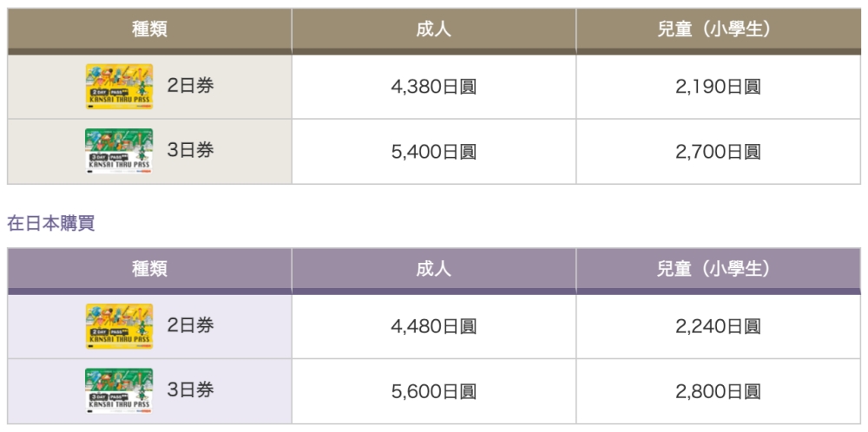The width and height of the screenshot is (868, 432).
Task: Click the yellow 2-day pass card under 在日本購買
Action: tap(119, 326)
